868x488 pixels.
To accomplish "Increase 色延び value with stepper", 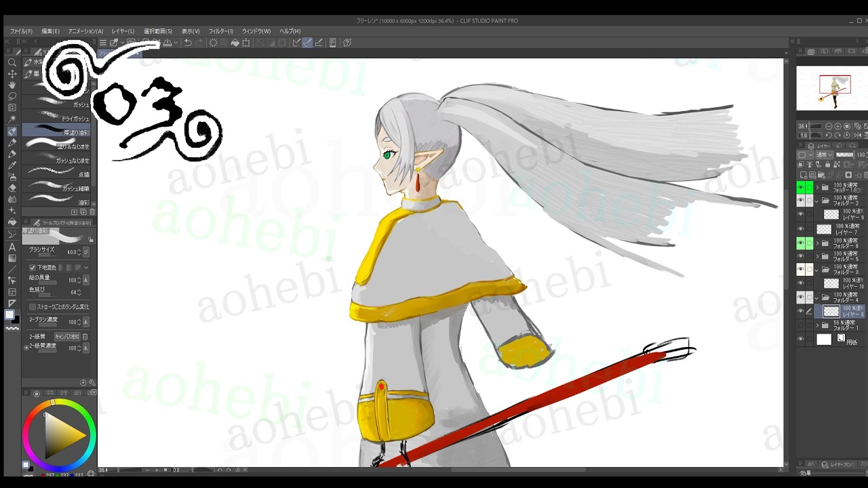I will [x=79, y=291].
